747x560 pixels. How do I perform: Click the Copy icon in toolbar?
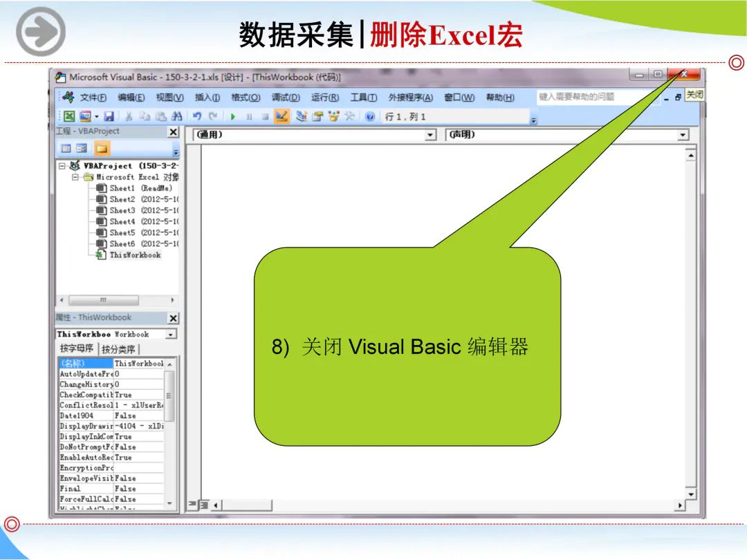(145, 116)
